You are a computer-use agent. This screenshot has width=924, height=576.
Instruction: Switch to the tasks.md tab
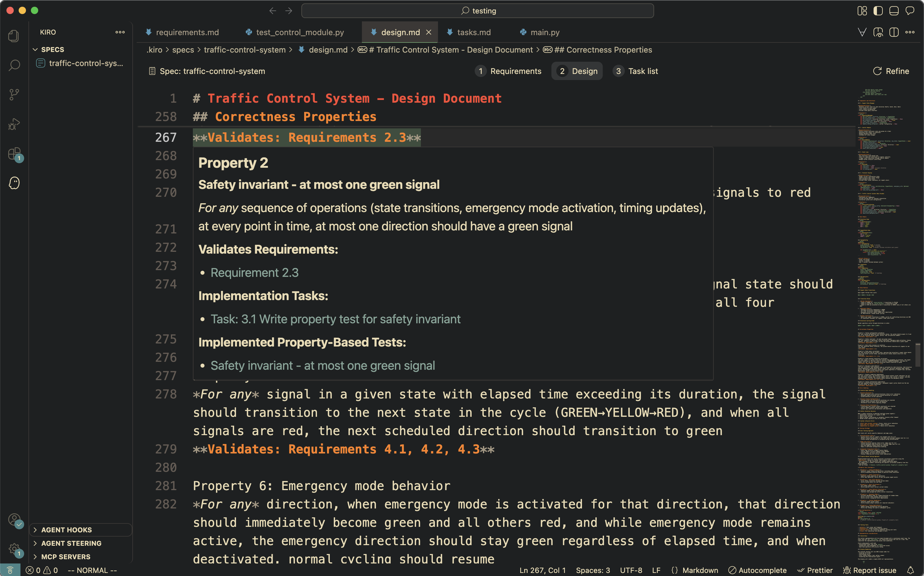tap(474, 32)
